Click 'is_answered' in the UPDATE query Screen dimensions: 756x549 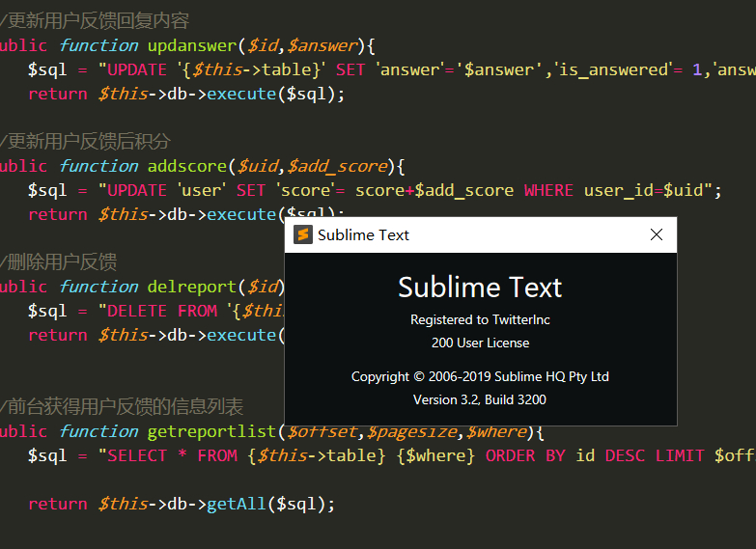point(614,69)
